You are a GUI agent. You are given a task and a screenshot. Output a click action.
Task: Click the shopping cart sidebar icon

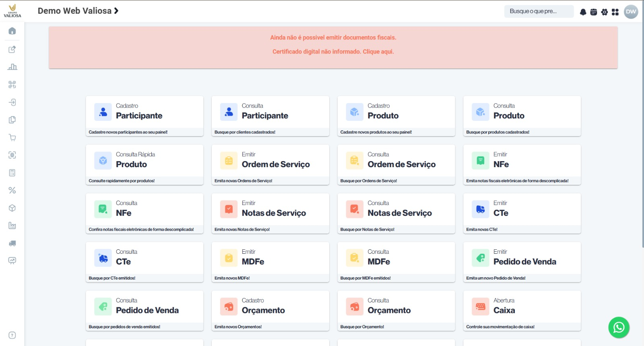point(12,137)
